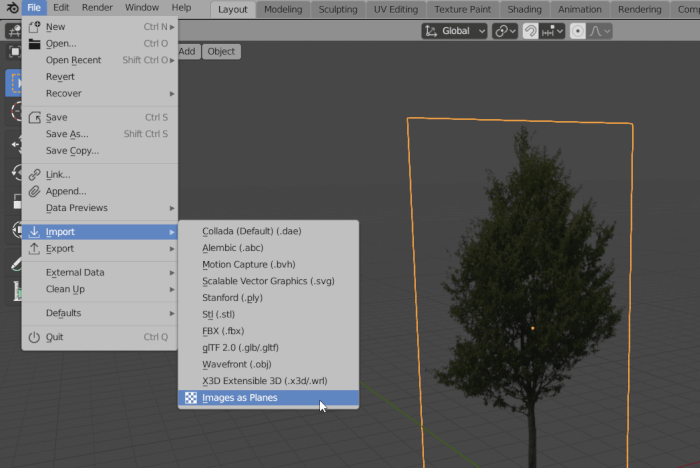
Task: Click the Link chain icon
Action: pos(34,175)
